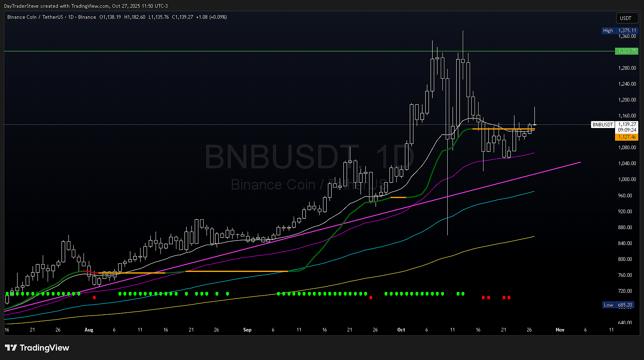Click the 880.00 price axis label

click(625, 227)
